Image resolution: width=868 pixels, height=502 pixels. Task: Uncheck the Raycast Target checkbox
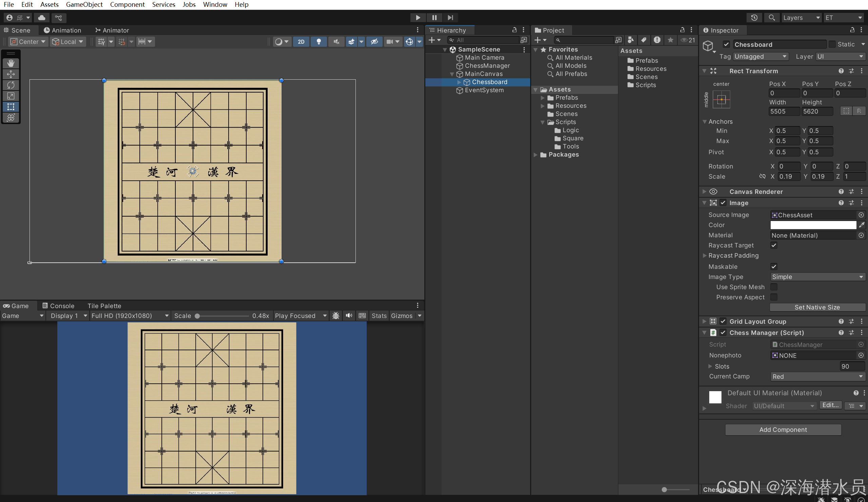pyautogui.click(x=774, y=245)
